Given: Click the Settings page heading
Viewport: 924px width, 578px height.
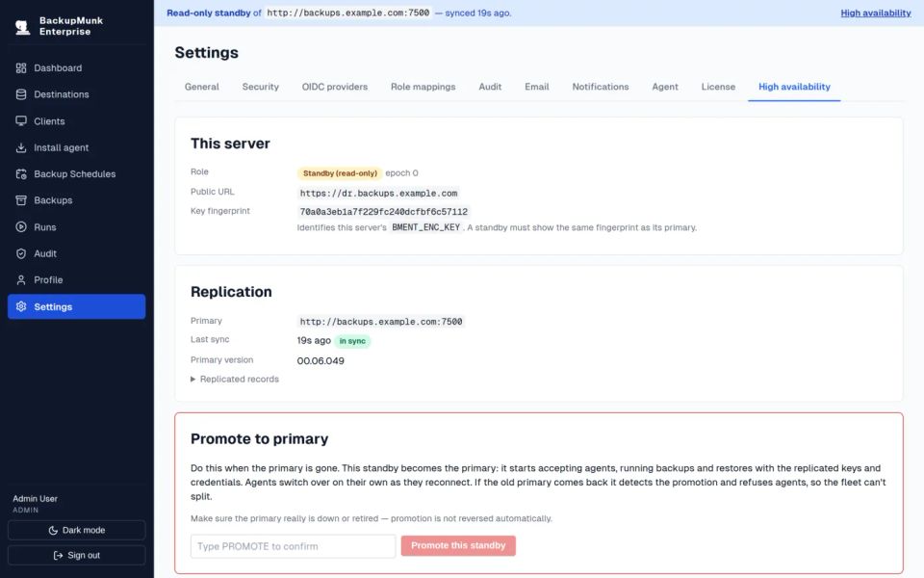Looking at the screenshot, I should click(x=206, y=52).
